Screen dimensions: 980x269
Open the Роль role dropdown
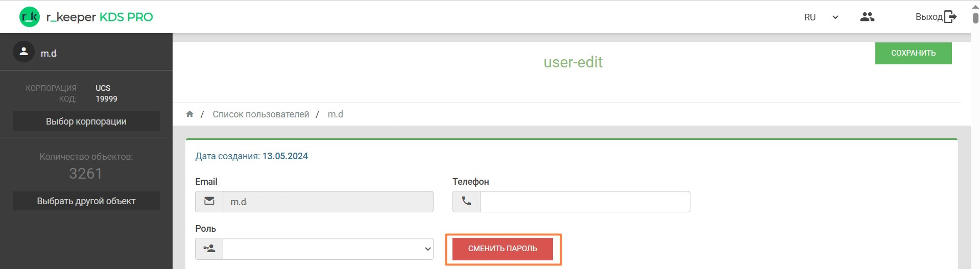point(328,249)
